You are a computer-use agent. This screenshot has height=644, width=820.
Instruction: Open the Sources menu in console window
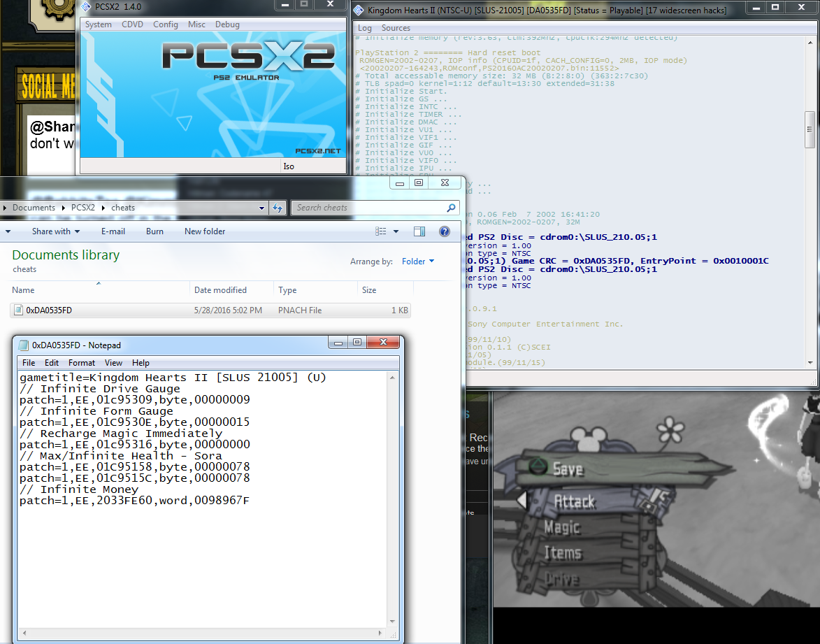(x=396, y=28)
